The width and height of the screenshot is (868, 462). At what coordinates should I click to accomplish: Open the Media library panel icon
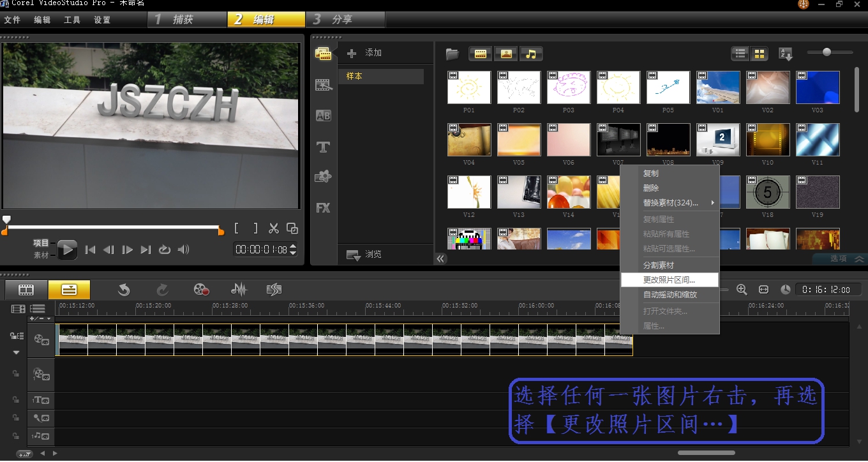(x=324, y=54)
